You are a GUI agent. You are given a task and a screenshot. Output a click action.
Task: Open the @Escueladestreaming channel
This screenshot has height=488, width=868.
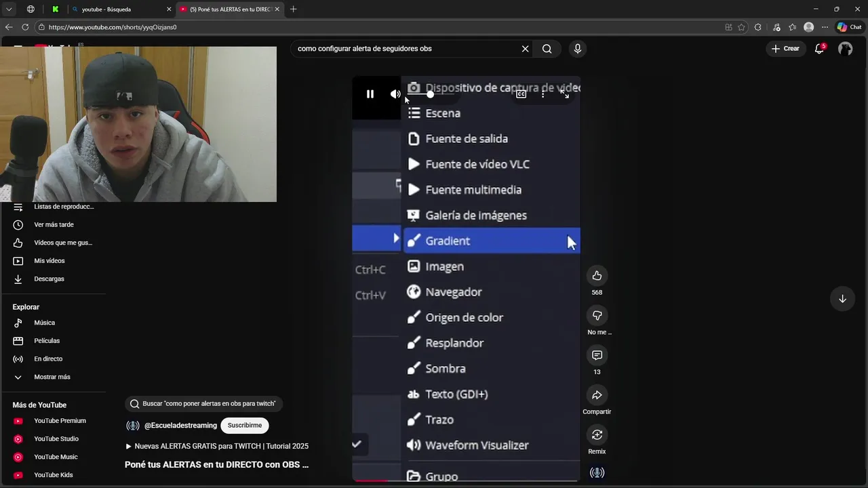(x=180, y=426)
